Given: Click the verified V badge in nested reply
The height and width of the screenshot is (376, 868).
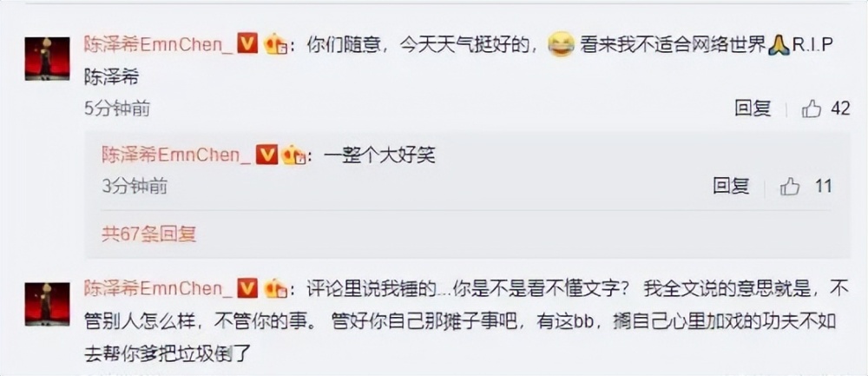Looking at the screenshot, I should (266, 155).
